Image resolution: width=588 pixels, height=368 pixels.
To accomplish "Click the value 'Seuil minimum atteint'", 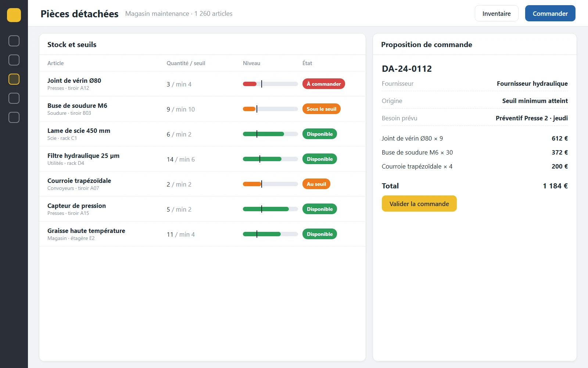I will click(x=535, y=101).
